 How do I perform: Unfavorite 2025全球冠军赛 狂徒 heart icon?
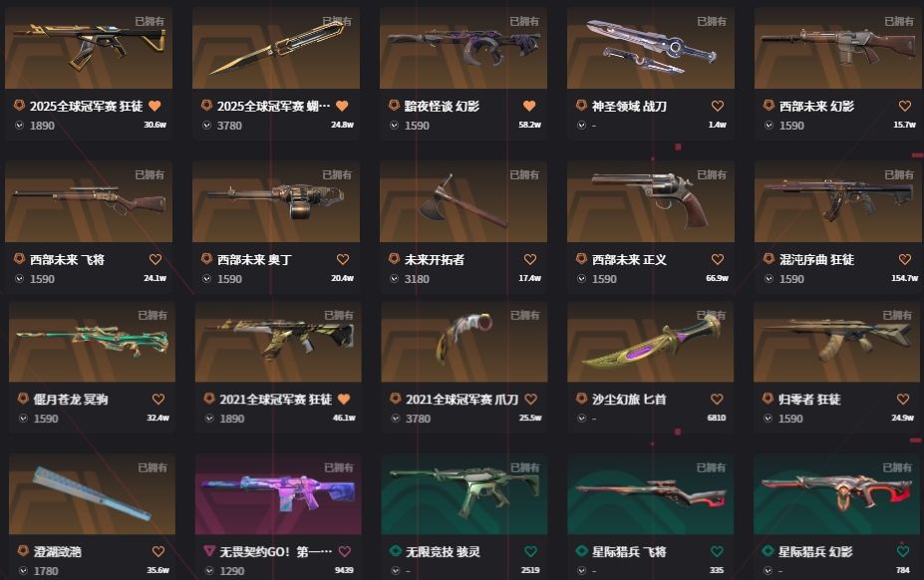click(x=154, y=106)
